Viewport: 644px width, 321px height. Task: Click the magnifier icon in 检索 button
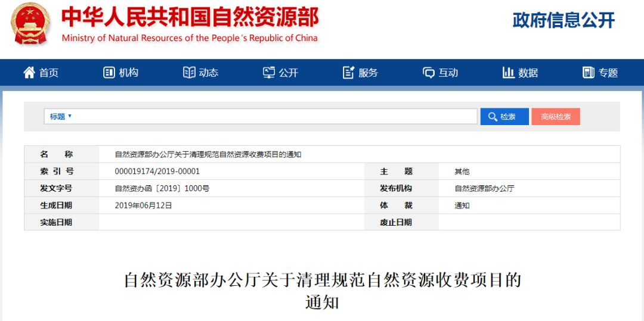point(493,117)
